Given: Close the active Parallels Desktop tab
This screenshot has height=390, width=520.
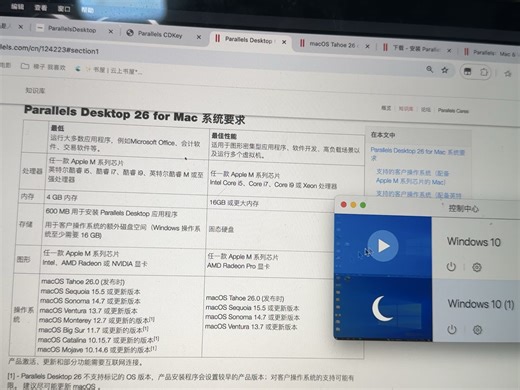Looking at the screenshot, I should click(284, 42).
